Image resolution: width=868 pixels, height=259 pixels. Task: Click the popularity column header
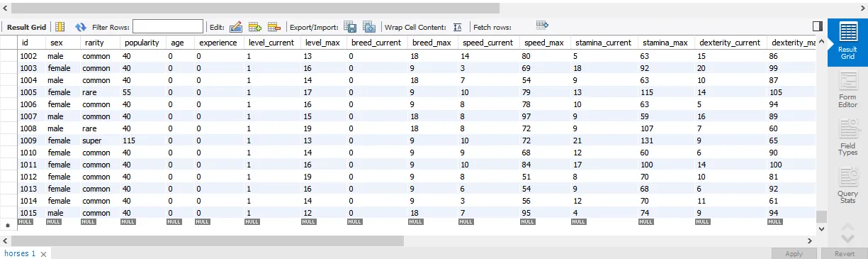(x=143, y=43)
